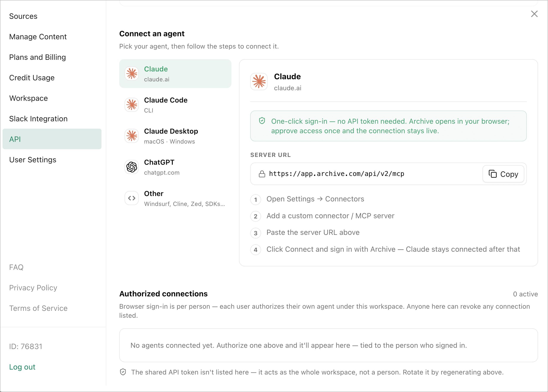Screen dimensions: 548x392
Task: Click step 'Click Connect and sign in with Archive'
Action: click(393, 249)
